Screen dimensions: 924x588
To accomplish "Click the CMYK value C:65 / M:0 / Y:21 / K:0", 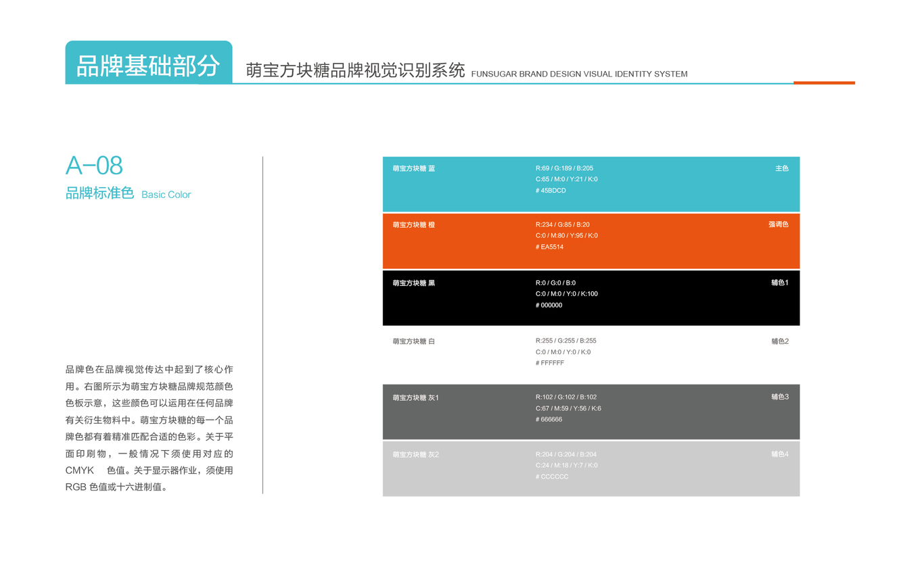I will click(567, 179).
